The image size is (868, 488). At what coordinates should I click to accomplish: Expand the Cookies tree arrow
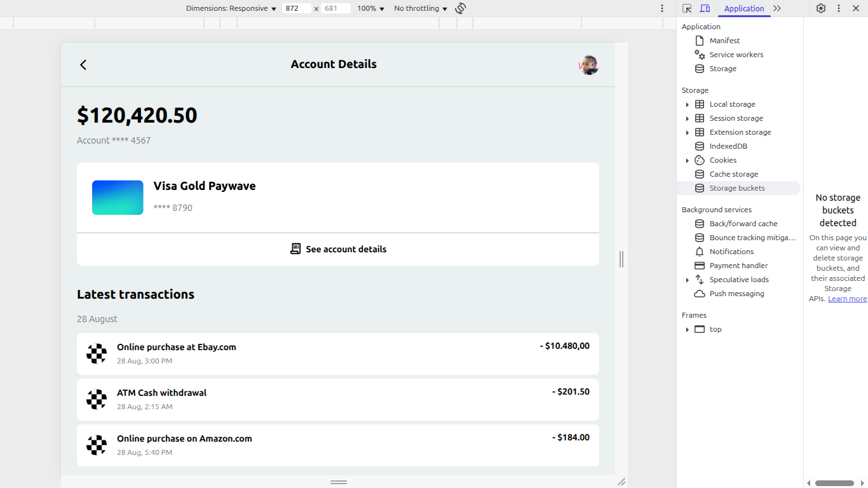687,161
